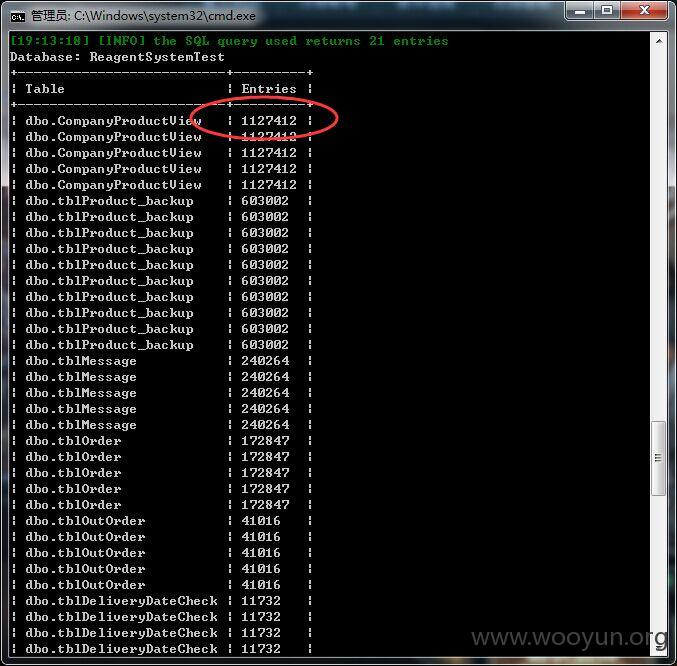Click the first dbo.CompanyProductView row name
This screenshot has width=677, height=666.
114,121
